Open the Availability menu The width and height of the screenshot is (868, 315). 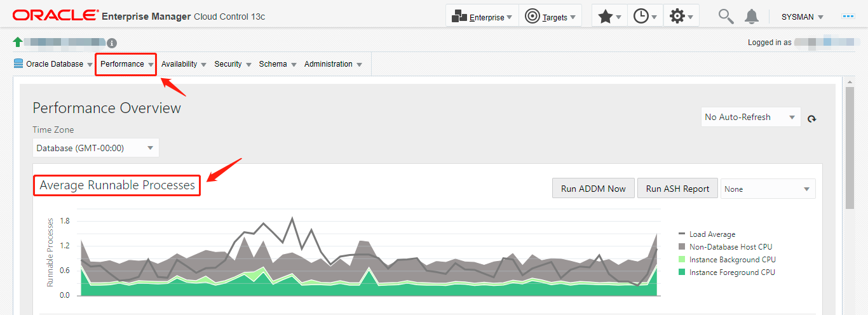click(x=184, y=64)
